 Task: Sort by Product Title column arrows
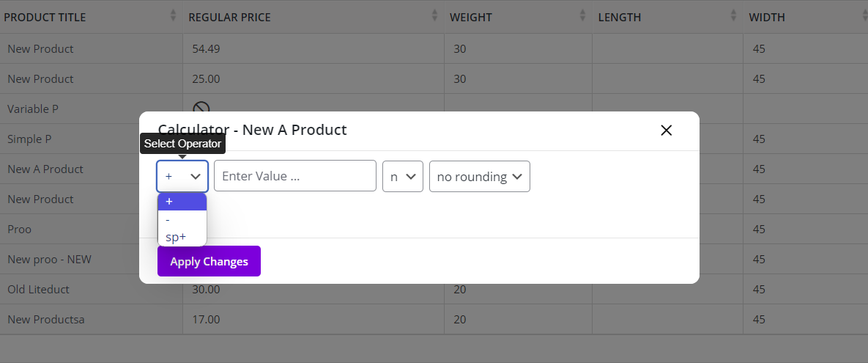coord(174,15)
